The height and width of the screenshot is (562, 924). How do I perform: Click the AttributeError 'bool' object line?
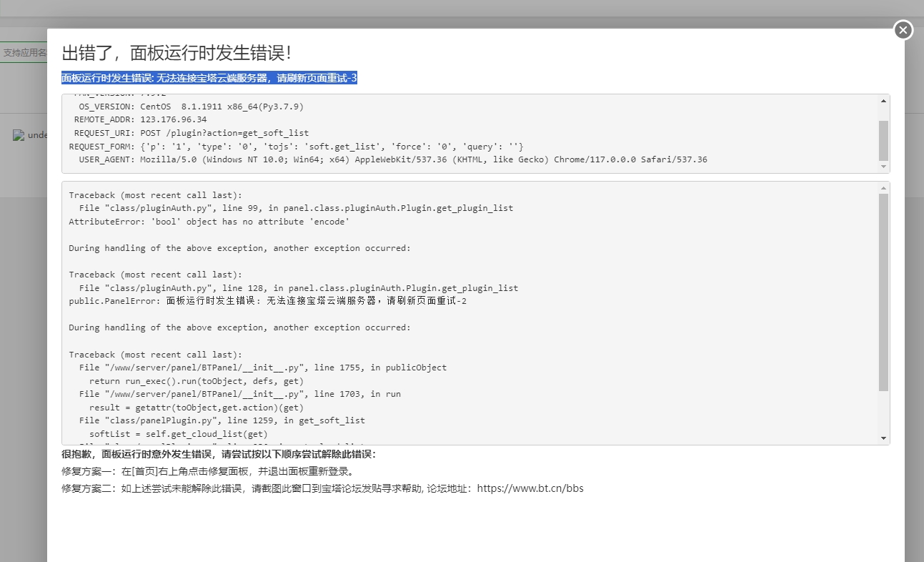click(x=209, y=222)
